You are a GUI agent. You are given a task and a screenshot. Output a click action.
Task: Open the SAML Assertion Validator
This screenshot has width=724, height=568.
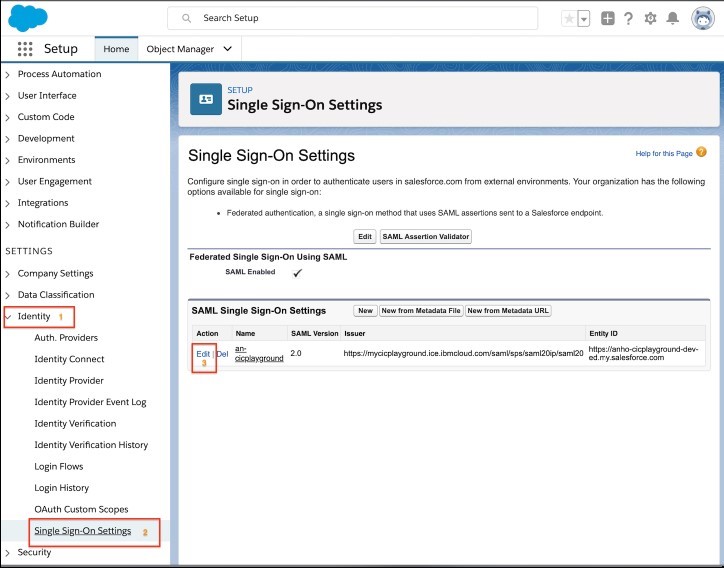[426, 236]
